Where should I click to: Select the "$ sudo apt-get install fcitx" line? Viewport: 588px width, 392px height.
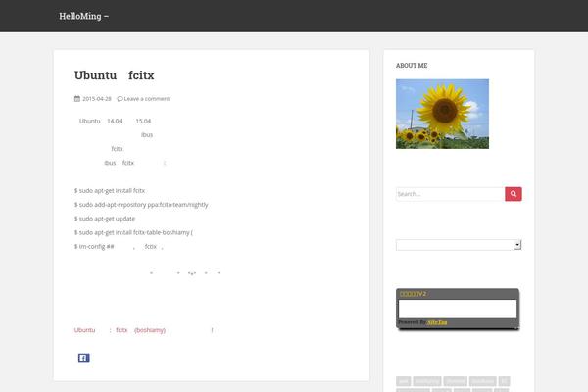[110, 190]
